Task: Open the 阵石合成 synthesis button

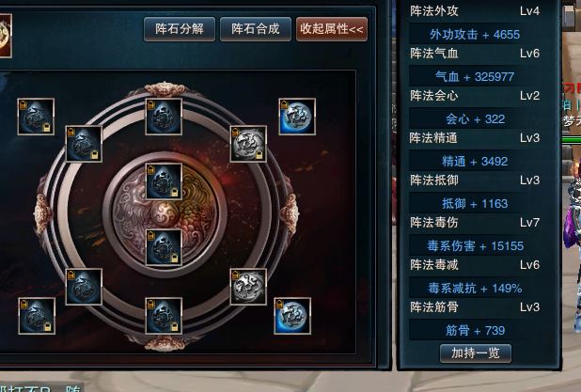Action: coord(256,29)
